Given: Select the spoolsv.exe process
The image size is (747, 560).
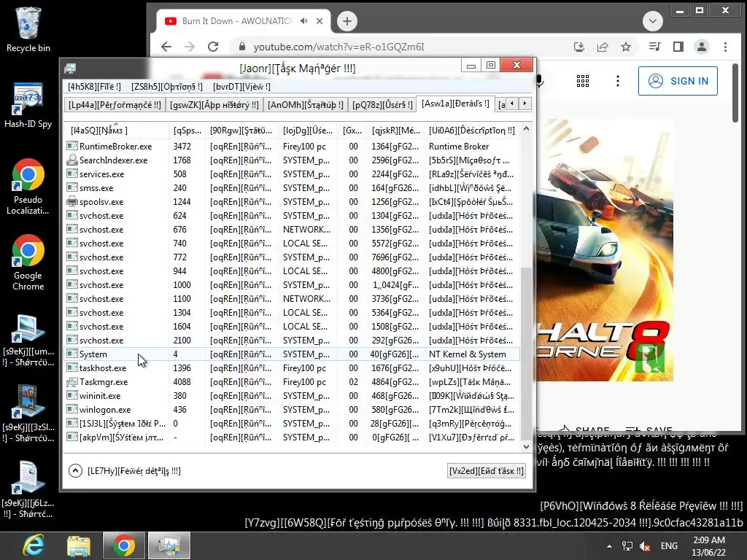Looking at the screenshot, I should (292, 201).
